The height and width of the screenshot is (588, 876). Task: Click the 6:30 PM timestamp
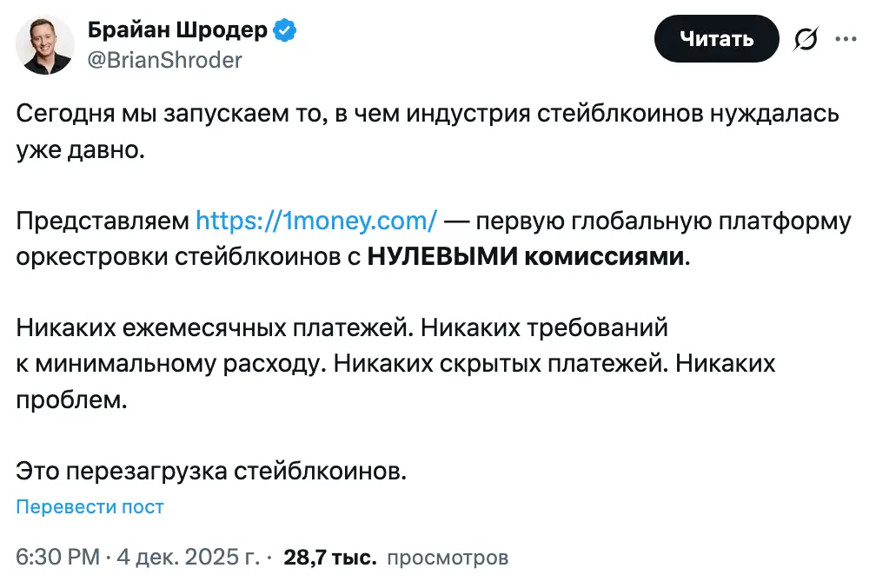tap(58, 557)
